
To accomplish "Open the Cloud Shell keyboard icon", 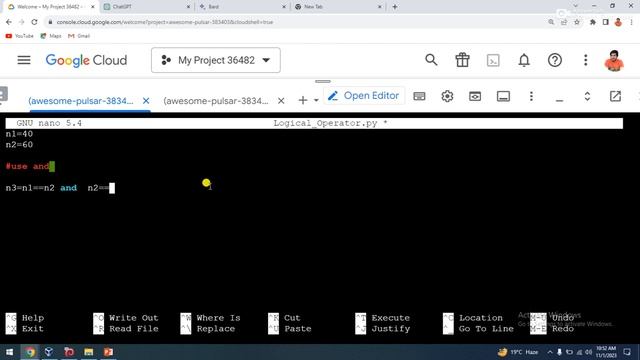I will (x=419, y=96).
